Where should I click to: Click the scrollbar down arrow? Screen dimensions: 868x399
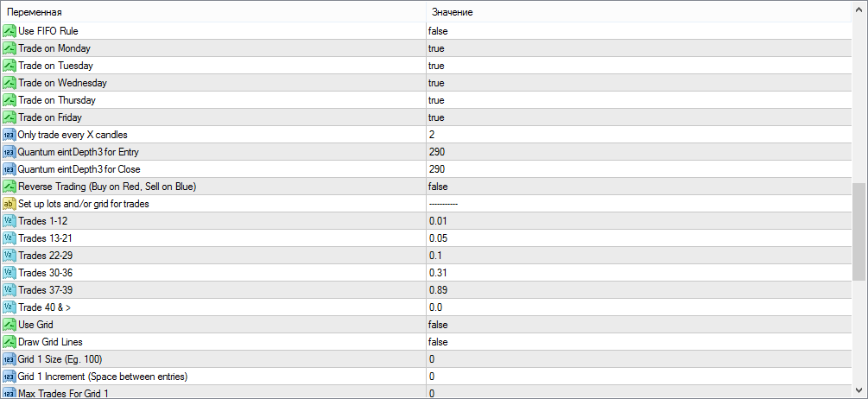coord(859,389)
